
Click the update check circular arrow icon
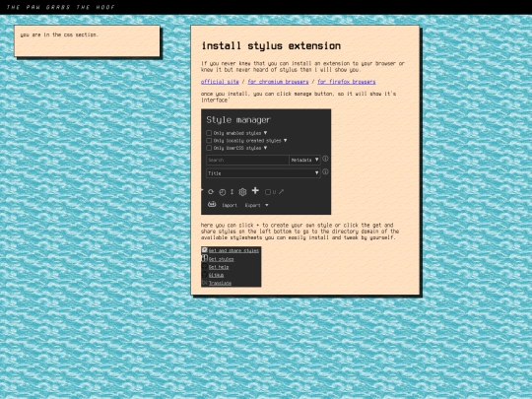pos(211,192)
